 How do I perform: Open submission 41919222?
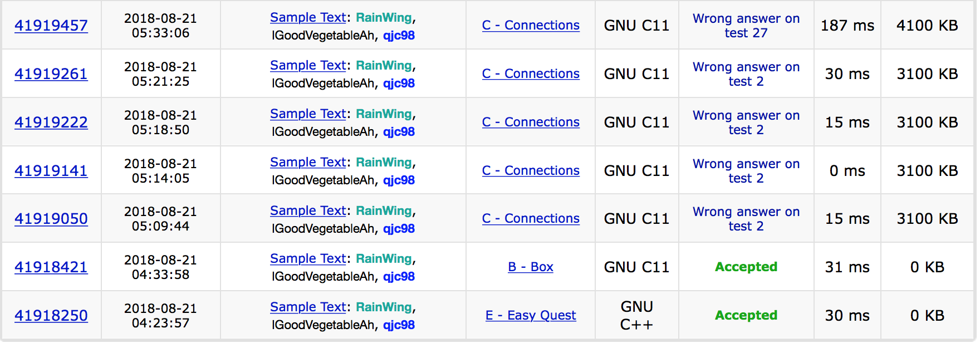51,122
